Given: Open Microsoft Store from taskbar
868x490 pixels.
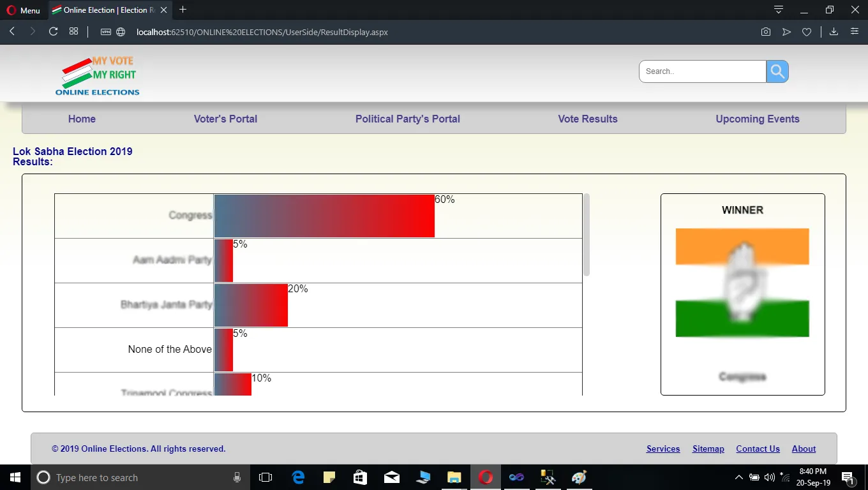Looking at the screenshot, I should [x=361, y=477].
